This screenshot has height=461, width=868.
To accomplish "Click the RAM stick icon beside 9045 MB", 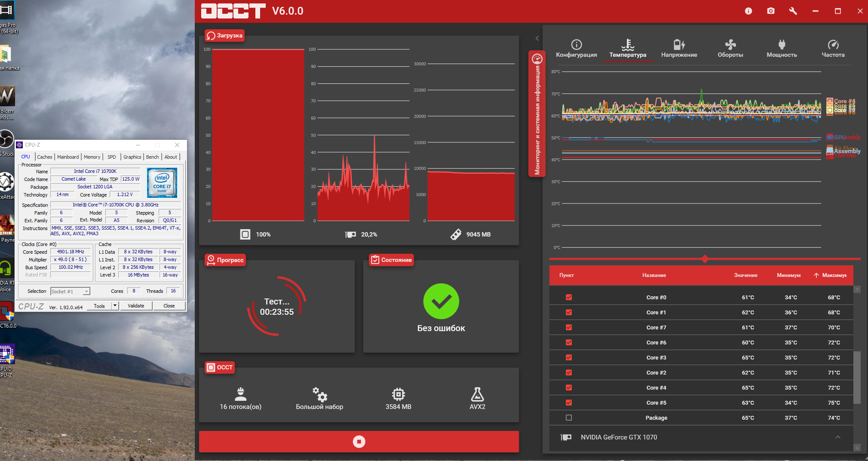I will 456,234.
